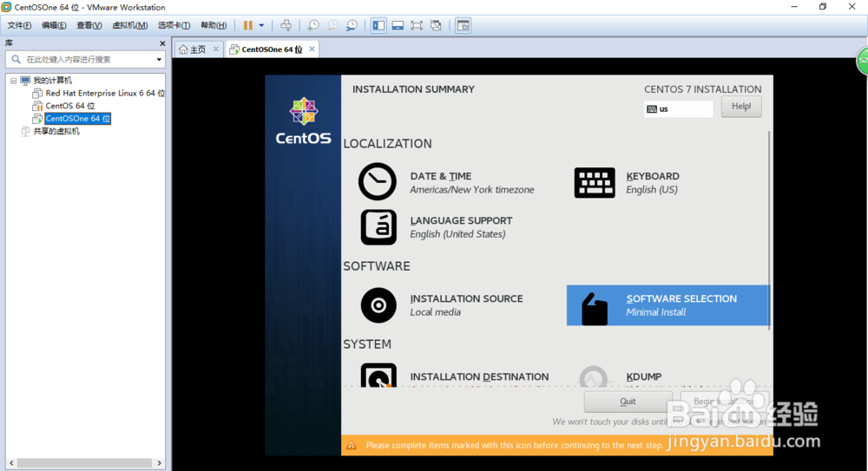Select Red Hat Enterprise Linux 6 VM
The height and width of the screenshot is (471, 868).
[x=105, y=93]
